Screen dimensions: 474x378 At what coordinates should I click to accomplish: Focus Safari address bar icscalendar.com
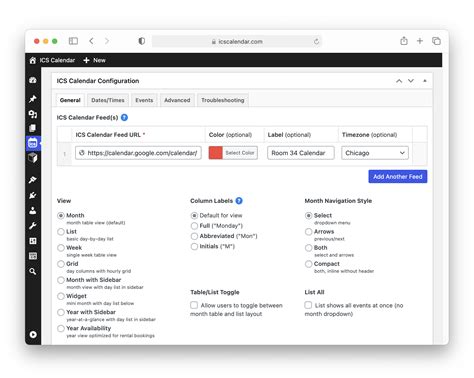pyautogui.click(x=237, y=41)
